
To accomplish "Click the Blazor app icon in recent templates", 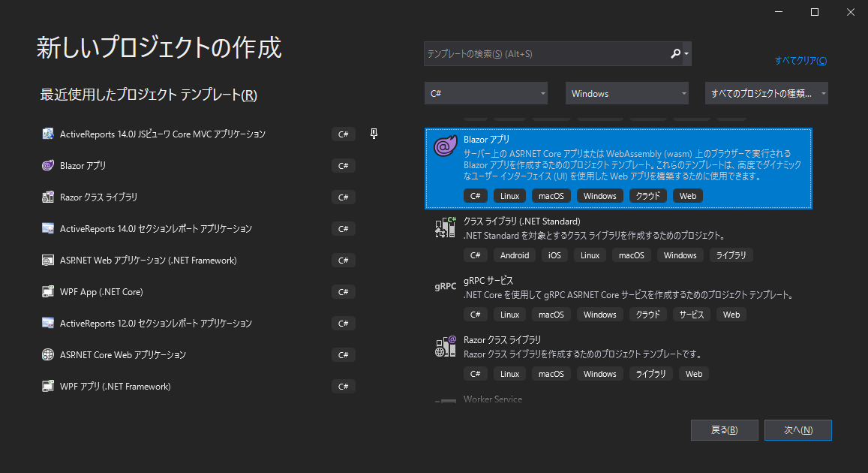I will tap(48, 165).
